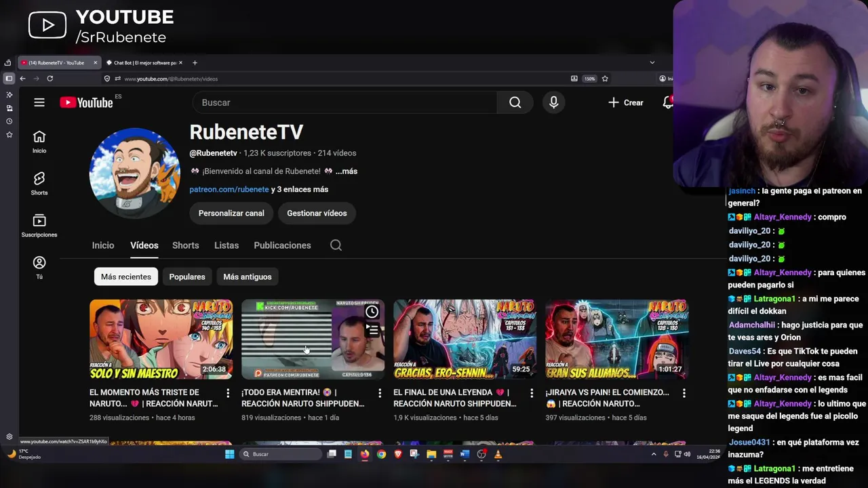Viewport: 868px width, 488px height.
Task: Switch to Shorts channel tab
Action: coord(185,245)
